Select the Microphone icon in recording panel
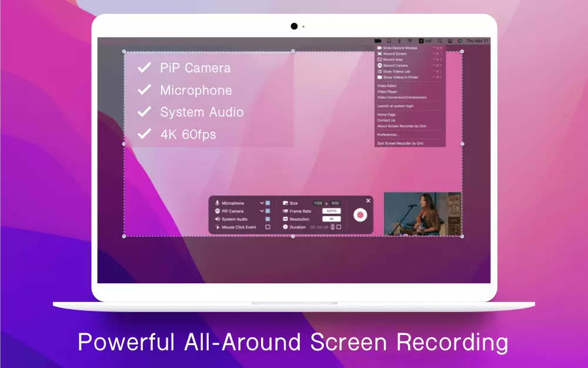Viewport: 588px width, 368px height. tap(217, 202)
